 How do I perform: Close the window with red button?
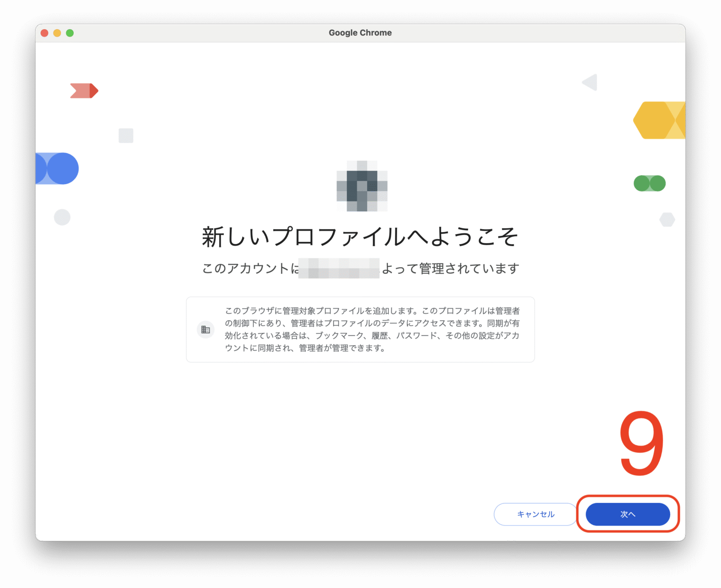tap(45, 33)
